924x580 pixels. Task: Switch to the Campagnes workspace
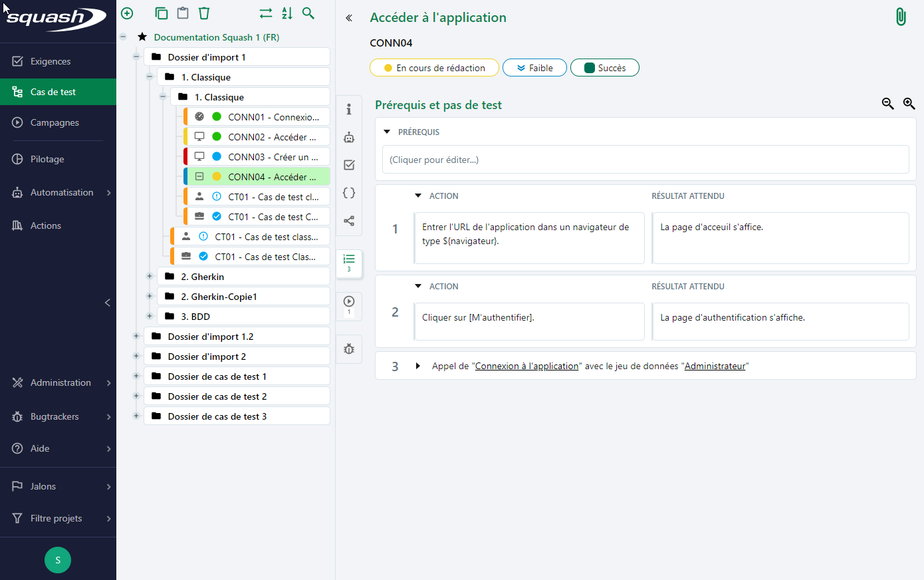click(55, 122)
